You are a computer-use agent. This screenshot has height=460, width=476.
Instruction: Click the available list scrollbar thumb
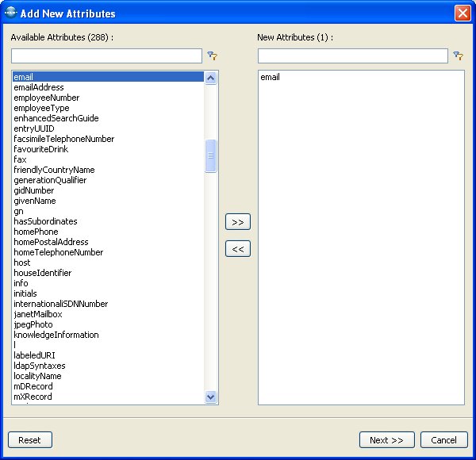click(x=210, y=155)
